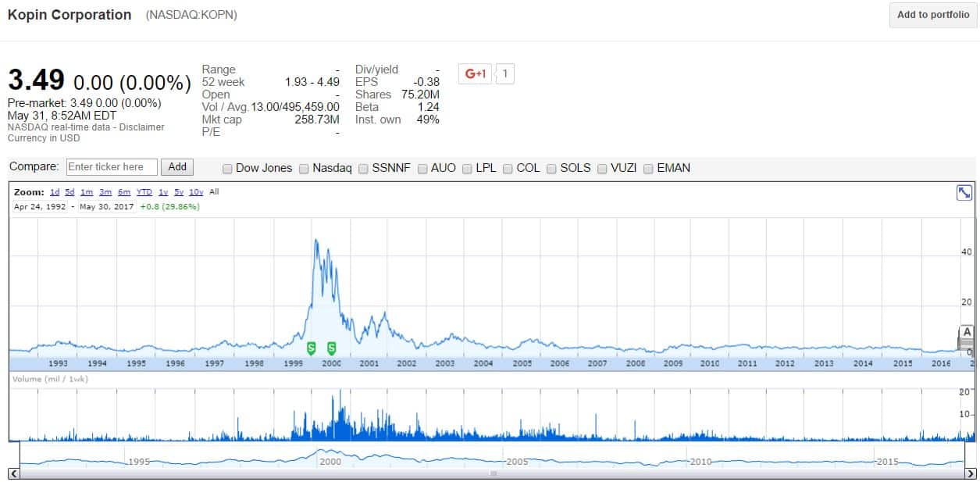Click the chart horizontal scrollbar thumb

pos(493,473)
